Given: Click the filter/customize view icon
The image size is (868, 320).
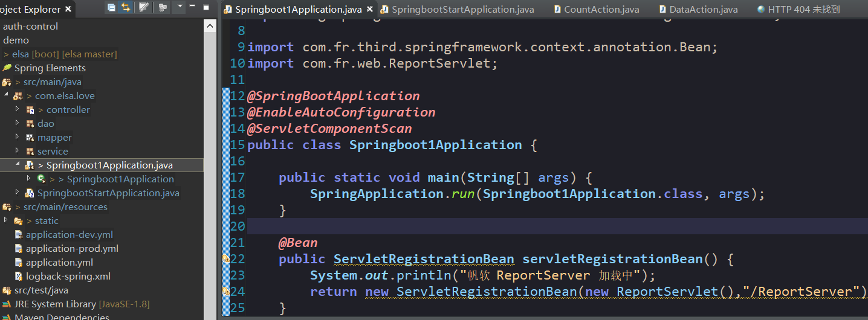Looking at the screenshot, I should (143, 7).
